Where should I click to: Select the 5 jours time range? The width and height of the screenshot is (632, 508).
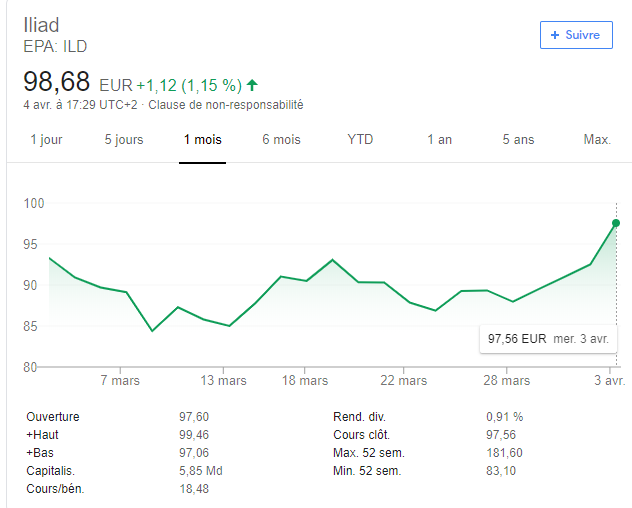tap(124, 140)
